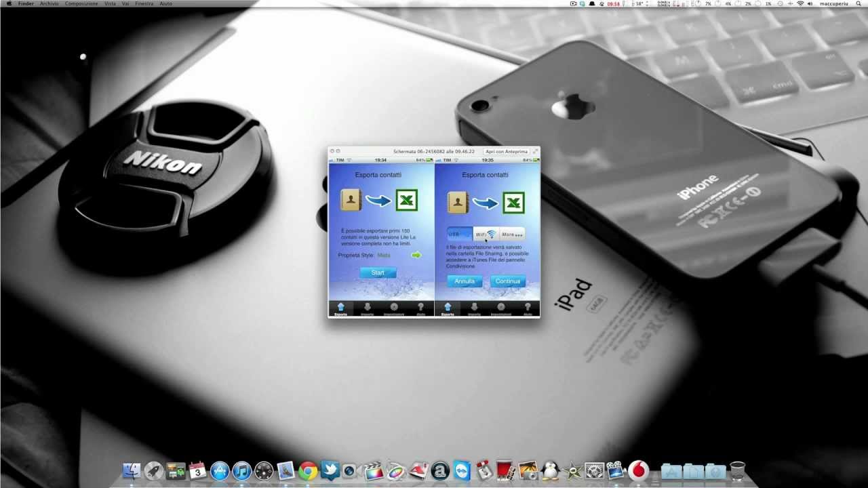Open the Apple menu
Screen dimensions: 868x488
pyautogui.click(x=9, y=4)
